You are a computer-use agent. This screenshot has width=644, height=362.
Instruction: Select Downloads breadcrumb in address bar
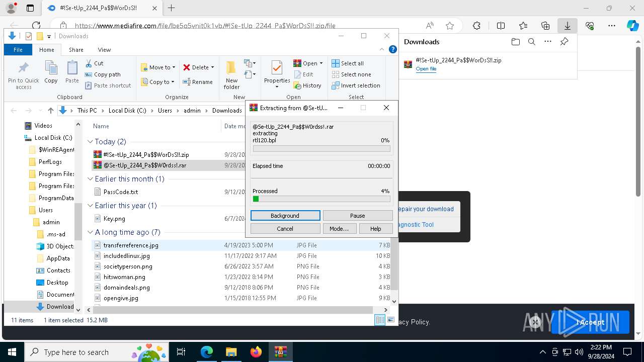227,111
